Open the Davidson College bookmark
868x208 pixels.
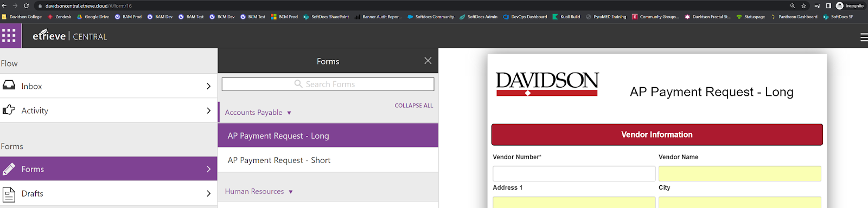[x=22, y=17]
